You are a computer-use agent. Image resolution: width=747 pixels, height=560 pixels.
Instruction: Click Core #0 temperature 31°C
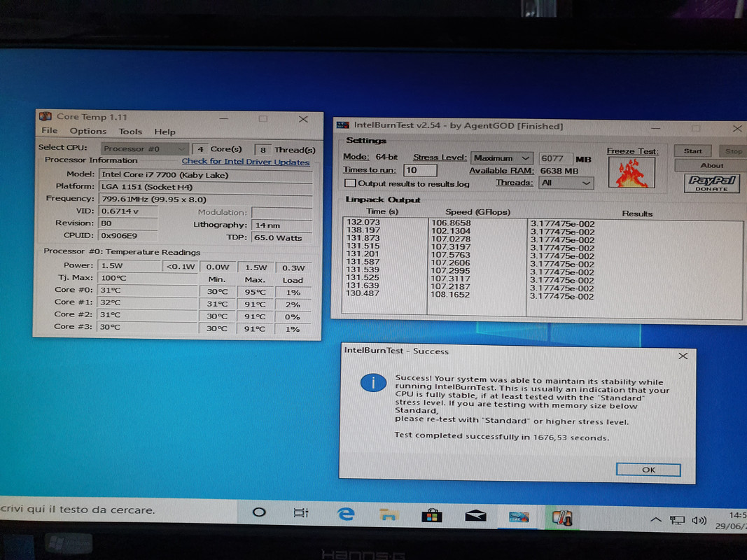(x=147, y=290)
